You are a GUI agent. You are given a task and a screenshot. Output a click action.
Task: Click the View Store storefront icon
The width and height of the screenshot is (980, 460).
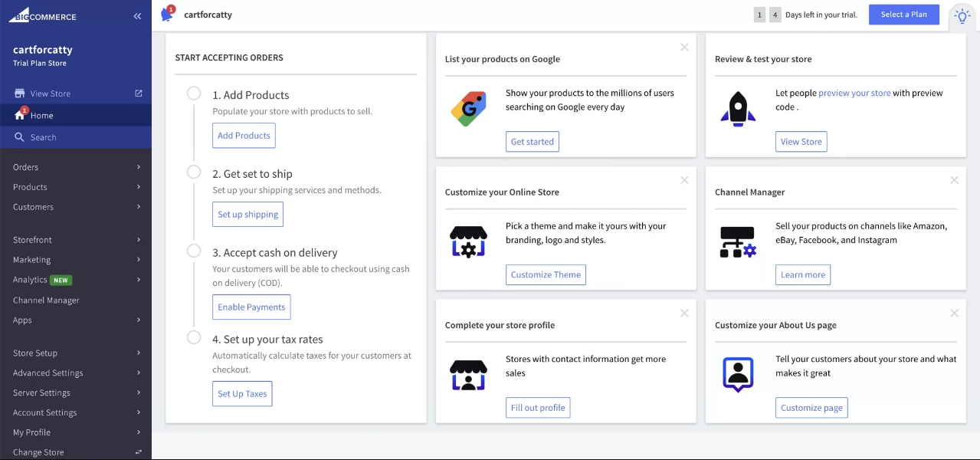click(20, 94)
